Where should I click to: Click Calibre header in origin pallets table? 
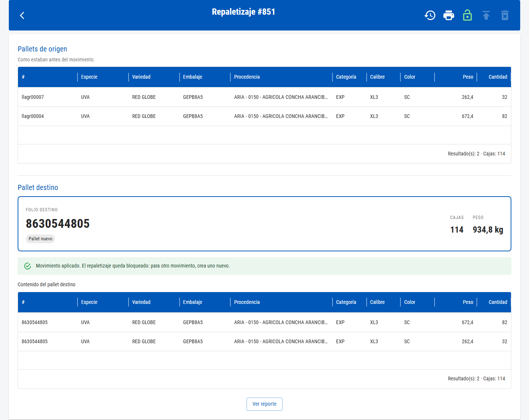377,77
